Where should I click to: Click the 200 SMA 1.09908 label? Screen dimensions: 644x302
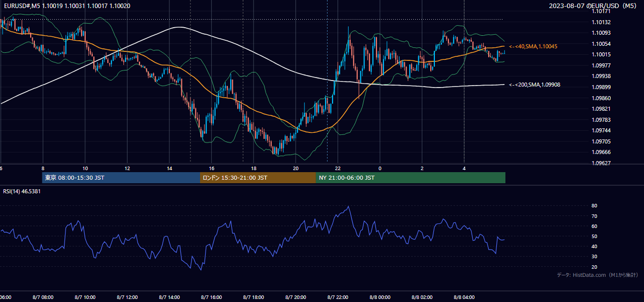(x=535, y=85)
